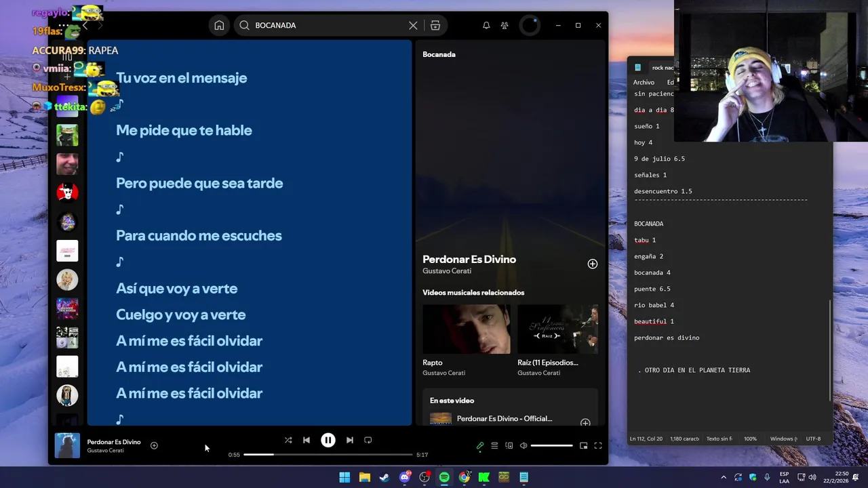Open the Spotify miniplayer
This screenshot has height=488, width=868.
point(583,445)
